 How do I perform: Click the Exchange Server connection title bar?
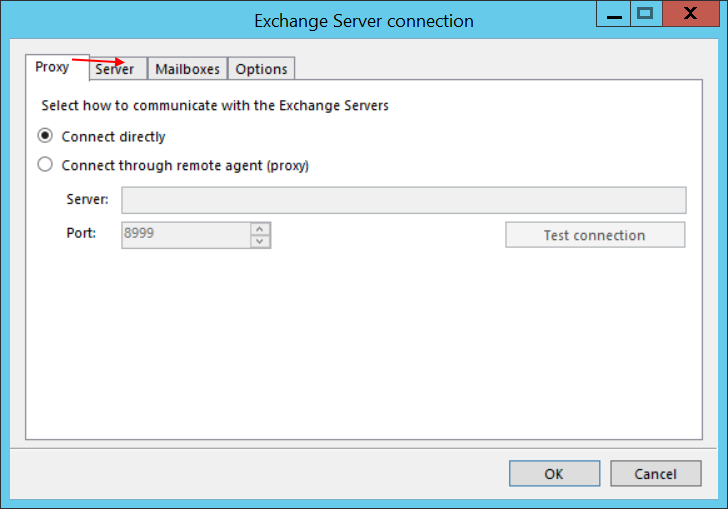pyautogui.click(x=363, y=20)
